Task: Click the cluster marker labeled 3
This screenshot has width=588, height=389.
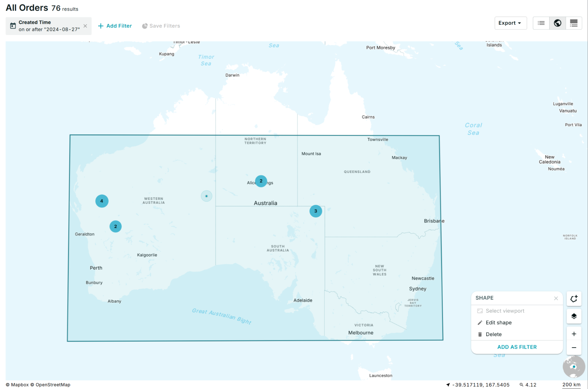Action: (315, 211)
